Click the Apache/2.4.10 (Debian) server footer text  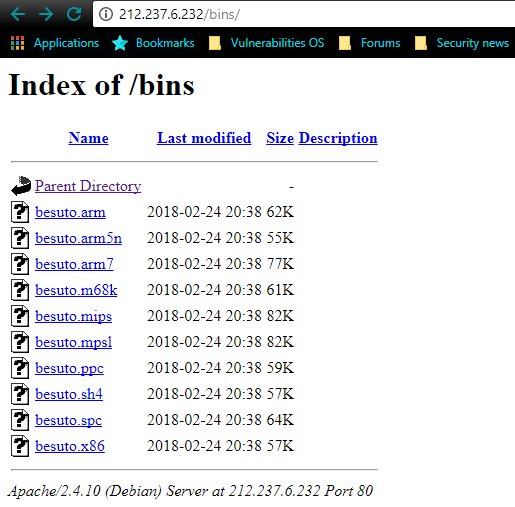pos(190,491)
